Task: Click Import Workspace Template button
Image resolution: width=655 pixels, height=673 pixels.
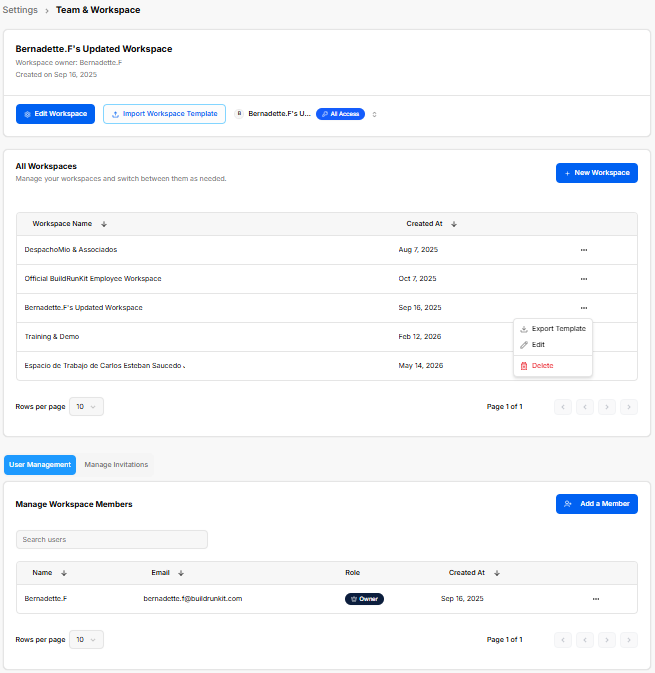Action: point(164,114)
